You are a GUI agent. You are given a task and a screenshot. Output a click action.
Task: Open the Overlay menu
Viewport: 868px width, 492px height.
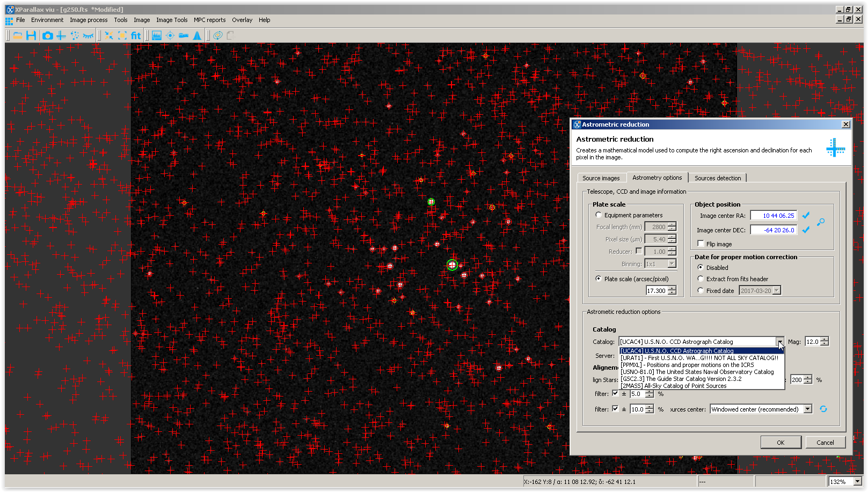[242, 20]
